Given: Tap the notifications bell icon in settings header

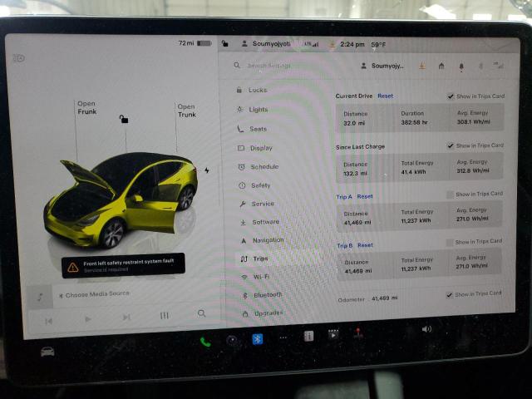Looking at the screenshot, I should click(x=461, y=66).
